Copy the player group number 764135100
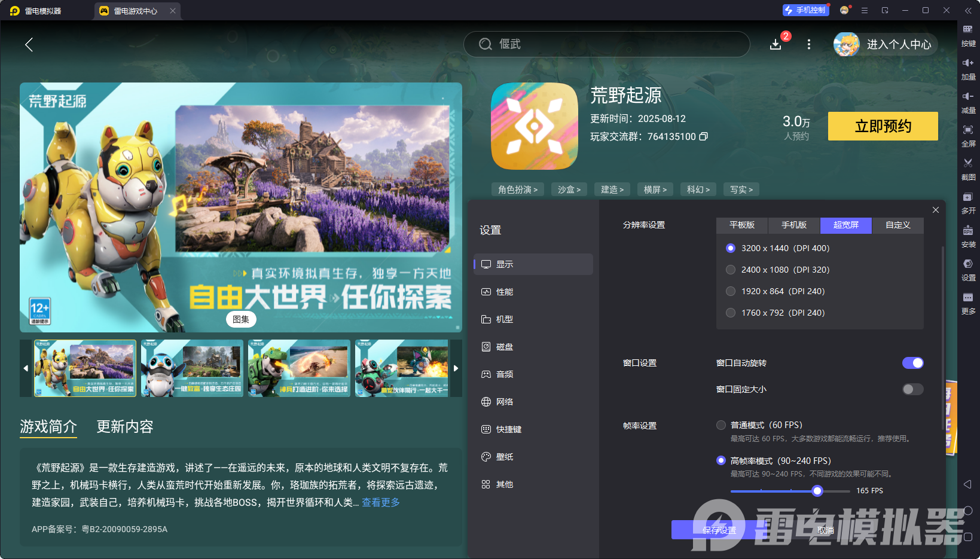Image resolution: width=980 pixels, height=559 pixels. [x=704, y=137]
